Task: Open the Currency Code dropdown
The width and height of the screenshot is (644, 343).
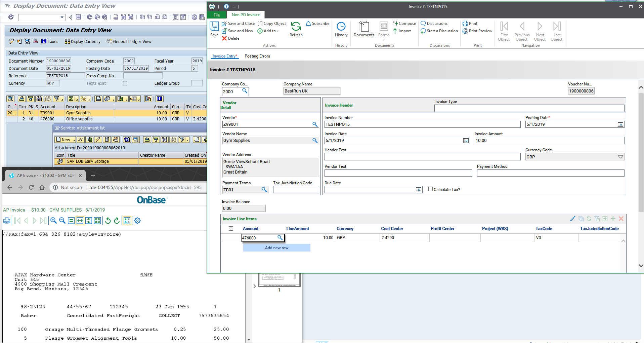Action: pos(620,157)
